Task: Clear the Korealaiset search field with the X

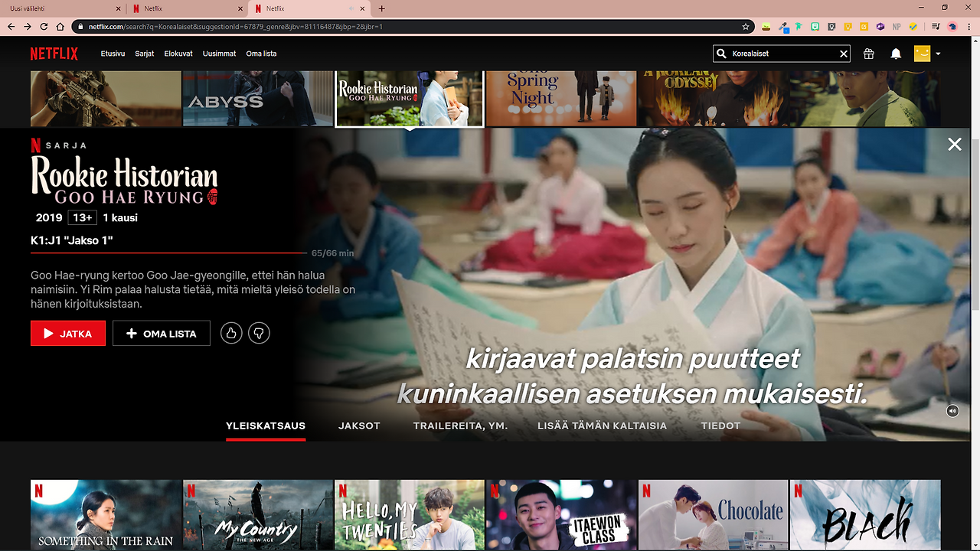Action: click(x=844, y=54)
